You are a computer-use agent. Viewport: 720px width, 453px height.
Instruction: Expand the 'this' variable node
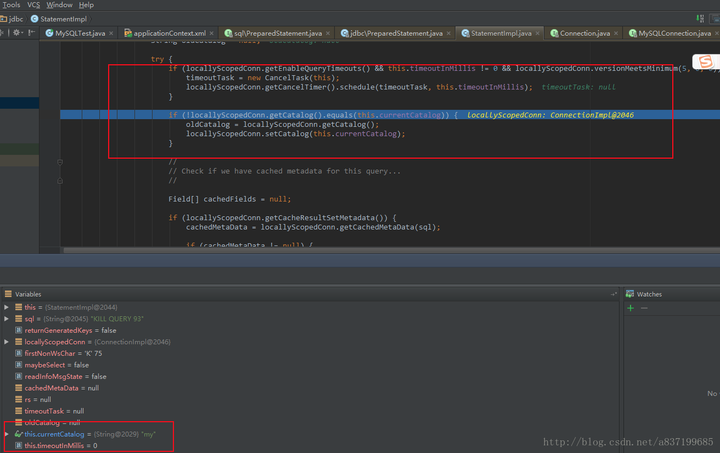(6, 307)
